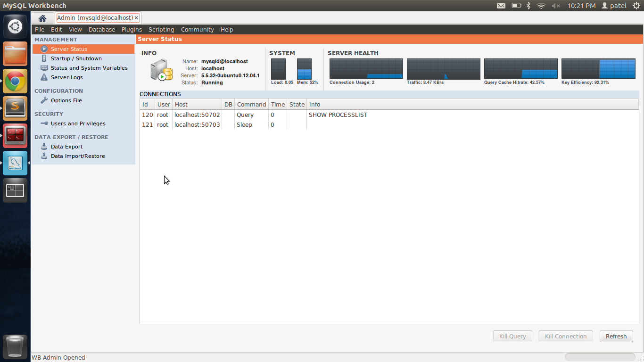Open Data Export page
The height and width of the screenshot is (362, 644).
pos(67,147)
